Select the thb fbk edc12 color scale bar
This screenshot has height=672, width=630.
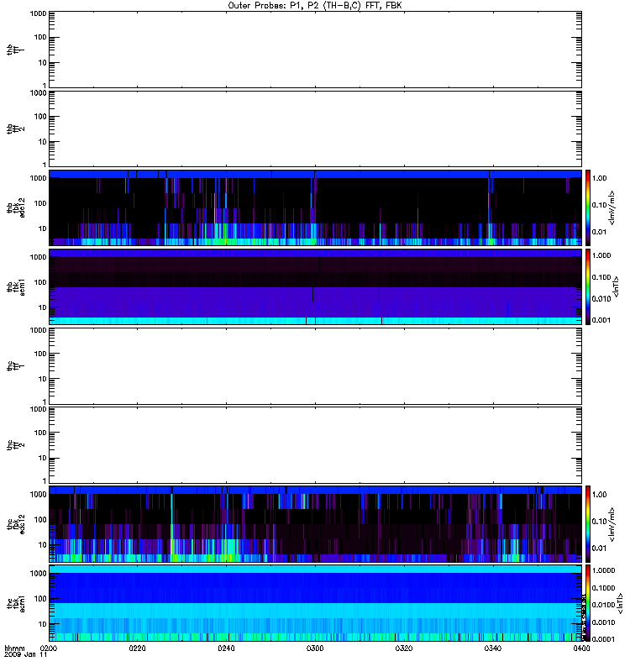(x=588, y=207)
